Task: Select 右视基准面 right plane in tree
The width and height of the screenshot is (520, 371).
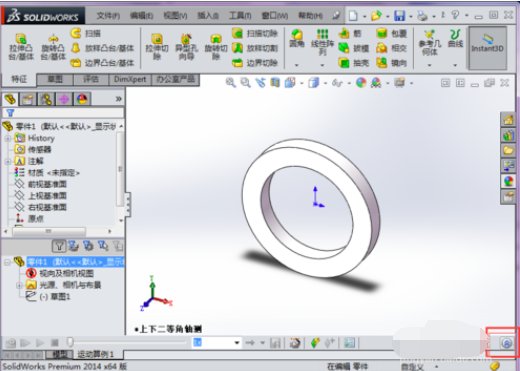Action: (47, 207)
